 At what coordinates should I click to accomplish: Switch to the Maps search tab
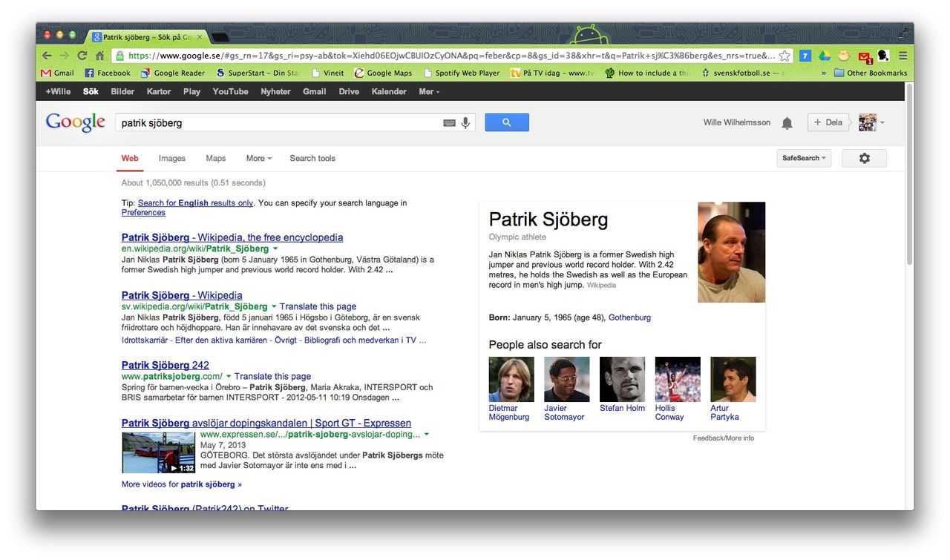click(216, 158)
